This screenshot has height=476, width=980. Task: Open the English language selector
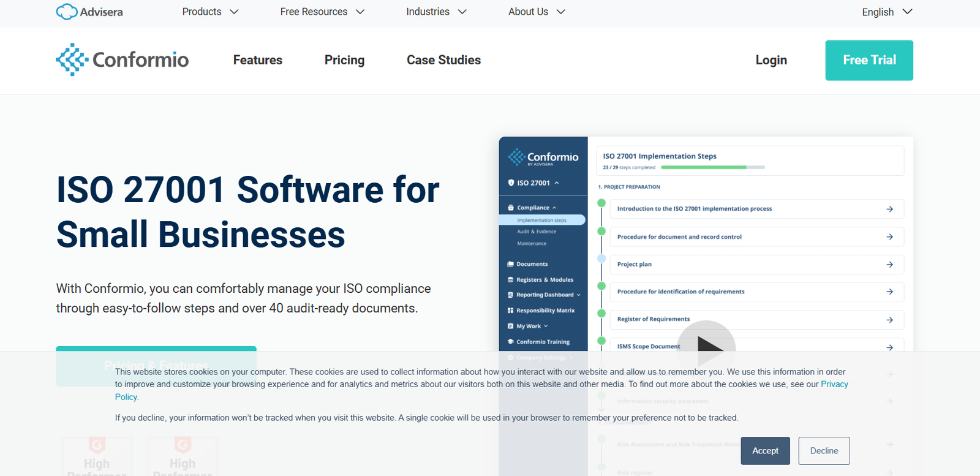coord(887,12)
